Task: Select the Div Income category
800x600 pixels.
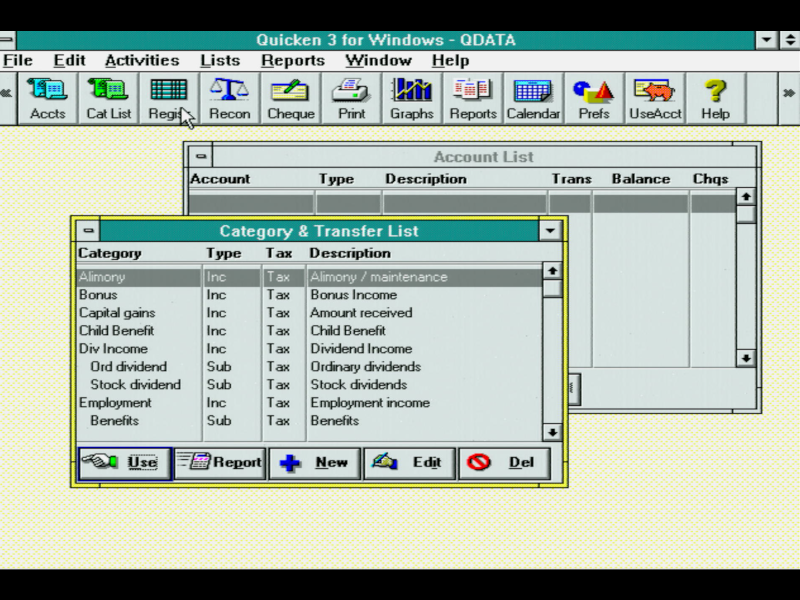Action: click(x=309, y=349)
